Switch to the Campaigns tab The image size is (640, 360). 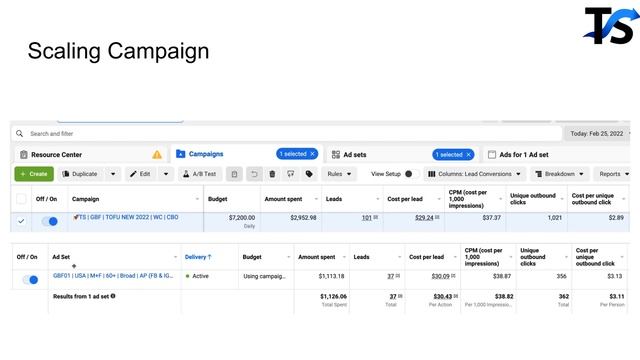pyautogui.click(x=247, y=154)
